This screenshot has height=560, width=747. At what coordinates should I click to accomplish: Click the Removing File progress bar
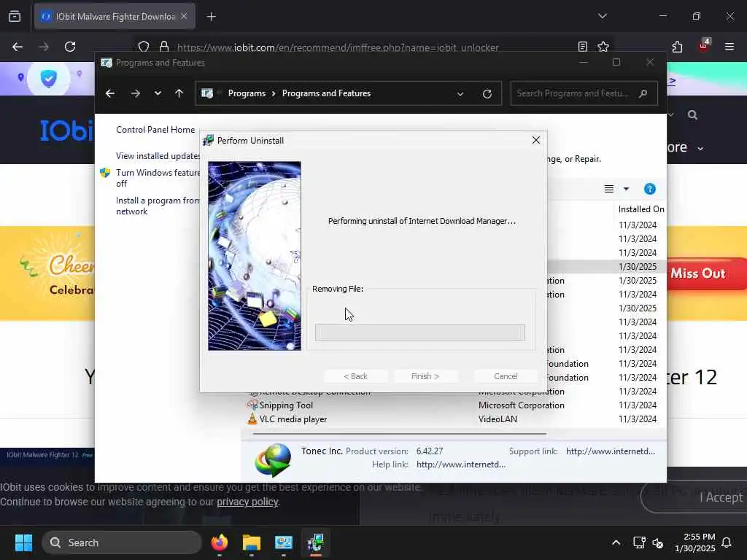(x=419, y=332)
